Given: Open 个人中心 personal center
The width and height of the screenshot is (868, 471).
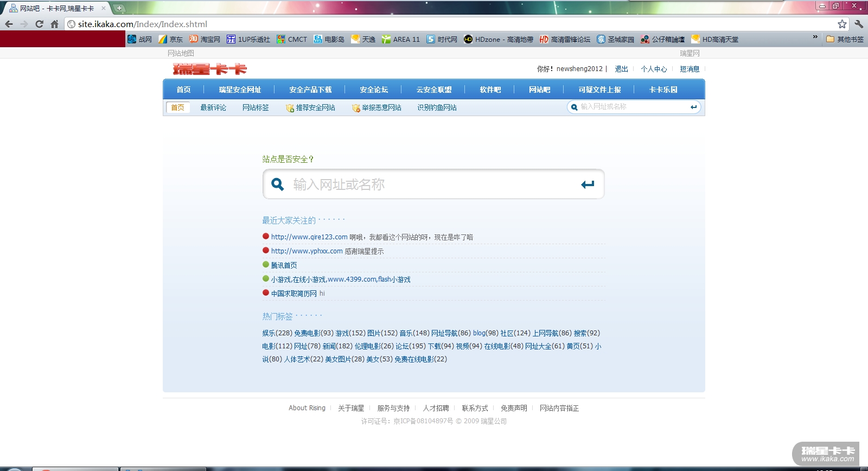Looking at the screenshot, I should click(x=654, y=69).
